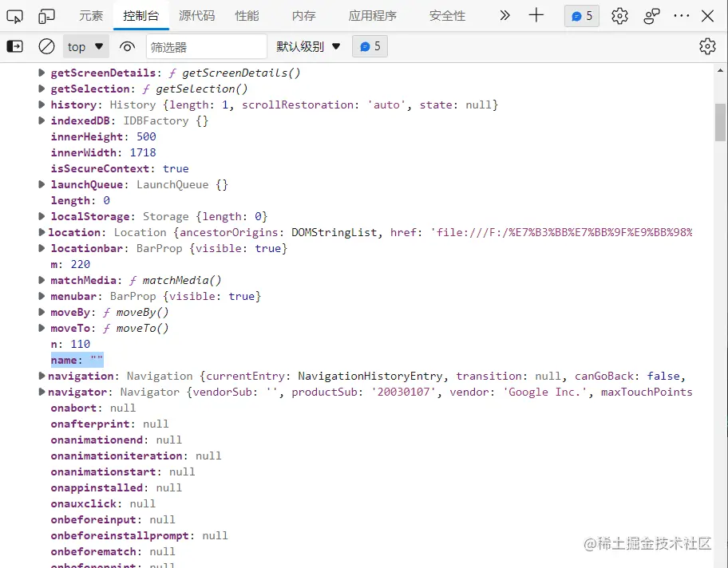Clear the console with ban icon
728x568 pixels.
tap(46, 46)
